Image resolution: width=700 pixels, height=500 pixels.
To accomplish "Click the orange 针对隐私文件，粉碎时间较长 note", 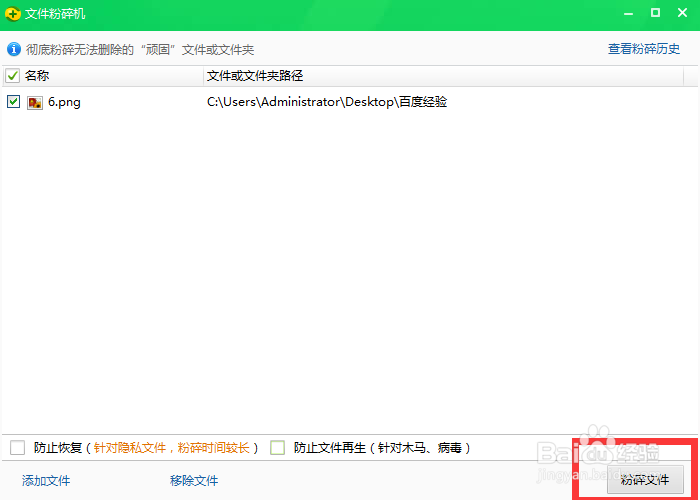I will (x=171, y=447).
